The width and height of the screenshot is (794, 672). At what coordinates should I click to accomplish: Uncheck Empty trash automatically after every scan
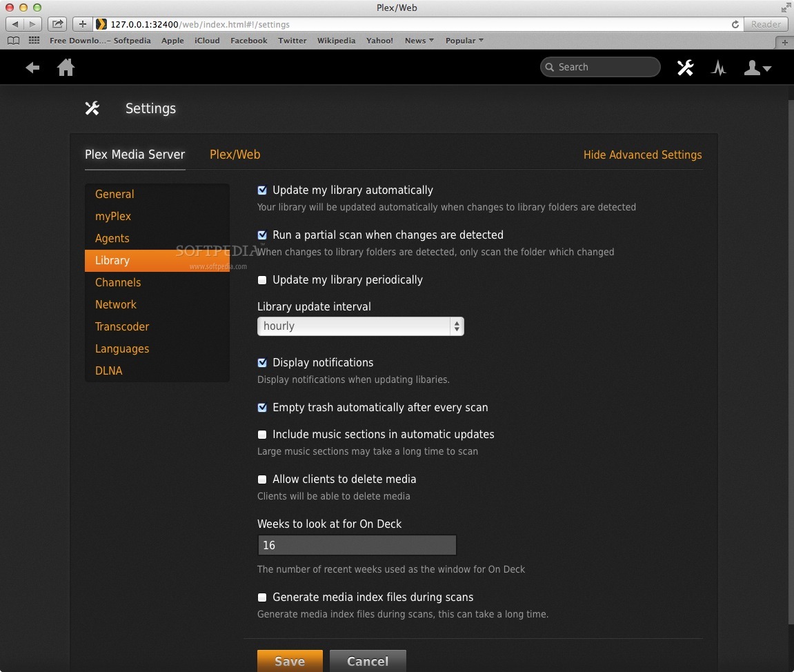(262, 408)
